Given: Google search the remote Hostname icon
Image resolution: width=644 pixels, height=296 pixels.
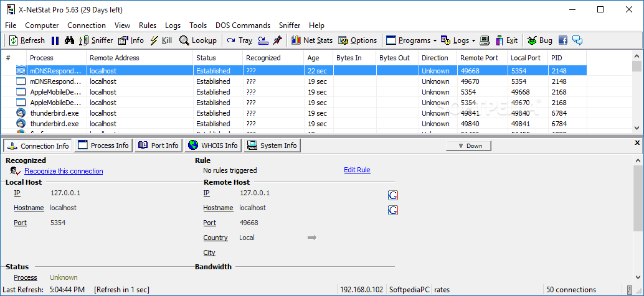Looking at the screenshot, I should [393, 210].
